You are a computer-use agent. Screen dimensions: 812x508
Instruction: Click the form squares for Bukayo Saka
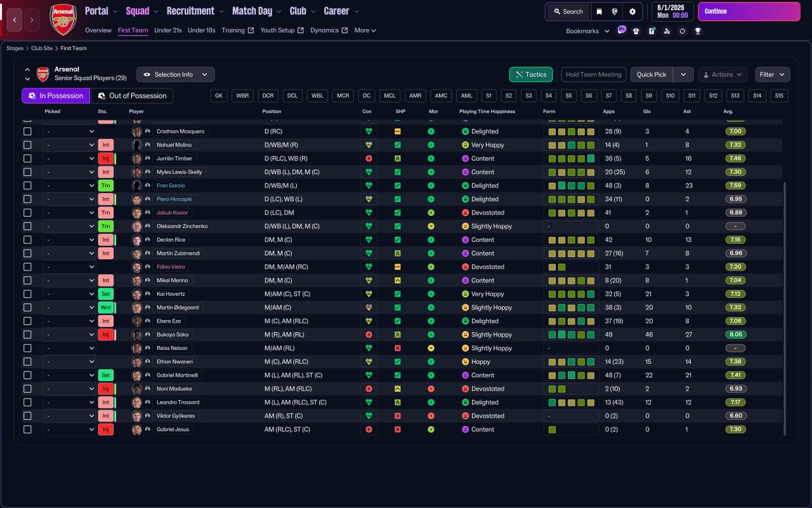point(572,335)
